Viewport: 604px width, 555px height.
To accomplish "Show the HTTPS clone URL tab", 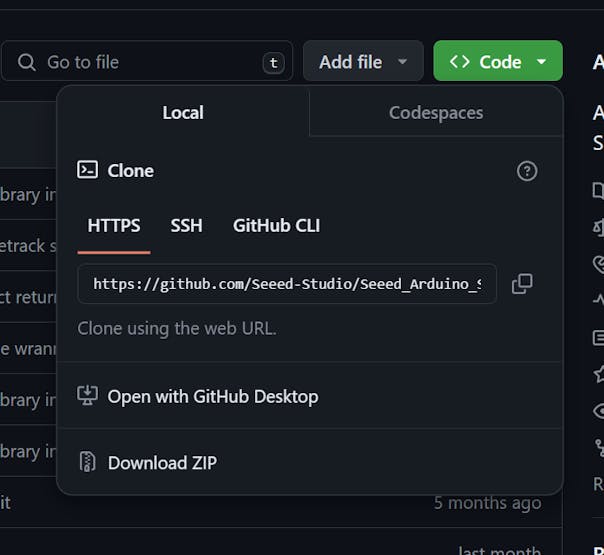I will pyautogui.click(x=114, y=226).
